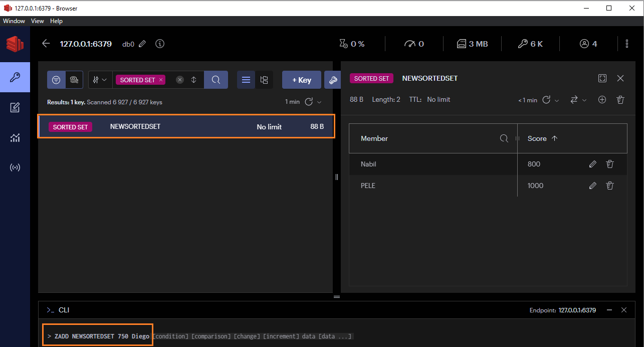Expand key details auto-refresh chevron
This screenshot has width=644, height=347.
click(557, 100)
